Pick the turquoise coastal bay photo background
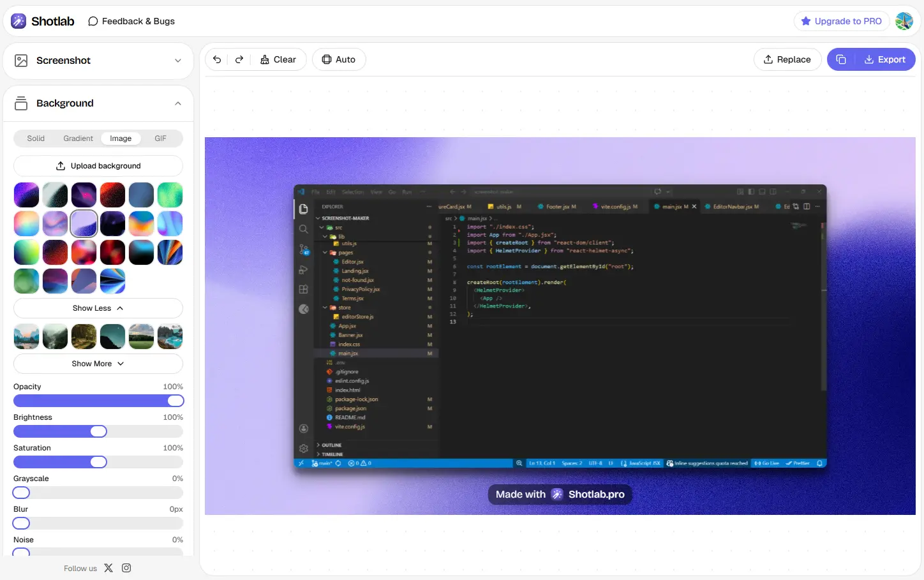Viewport: 924px width, 580px height. (170, 336)
